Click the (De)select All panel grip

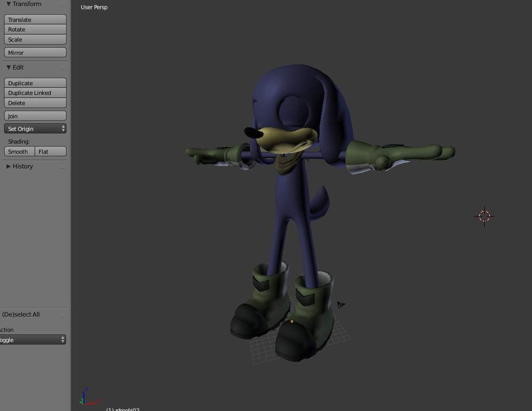pyautogui.click(x=62, y=315)
